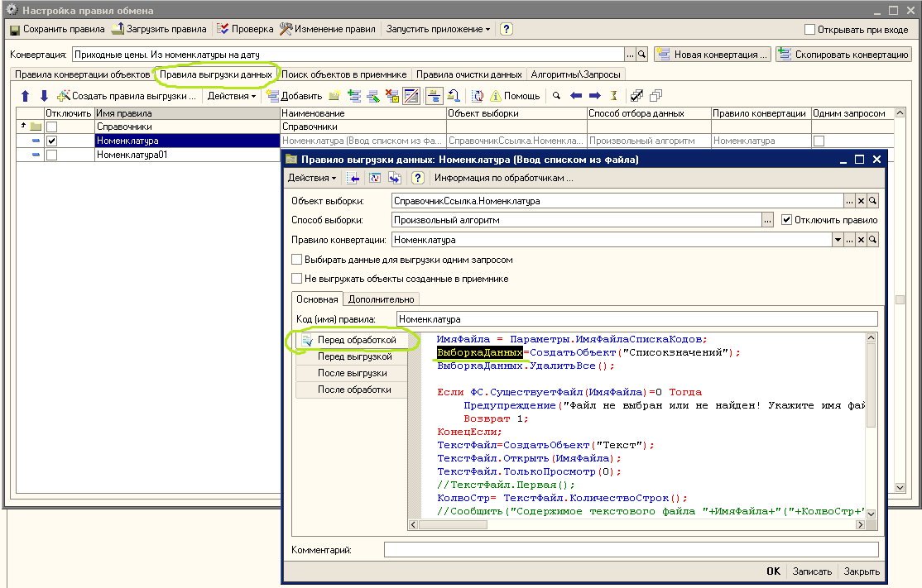Click the blue right arrow navigation icon
Viewport: 922px width, 588px height.
595,96
